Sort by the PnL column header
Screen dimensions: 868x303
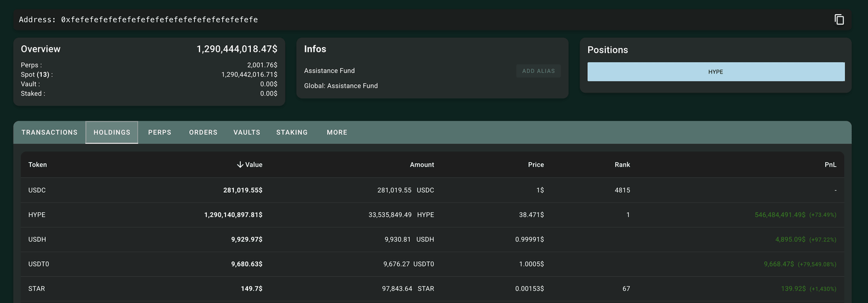(x=830, y=165)
